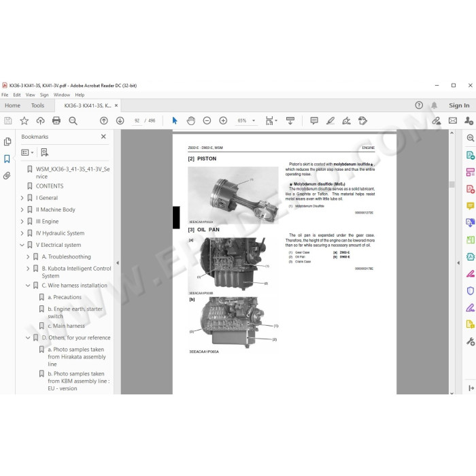Open the File menu
This screenshot has width=476, height=476.
(x=5, y=95)
